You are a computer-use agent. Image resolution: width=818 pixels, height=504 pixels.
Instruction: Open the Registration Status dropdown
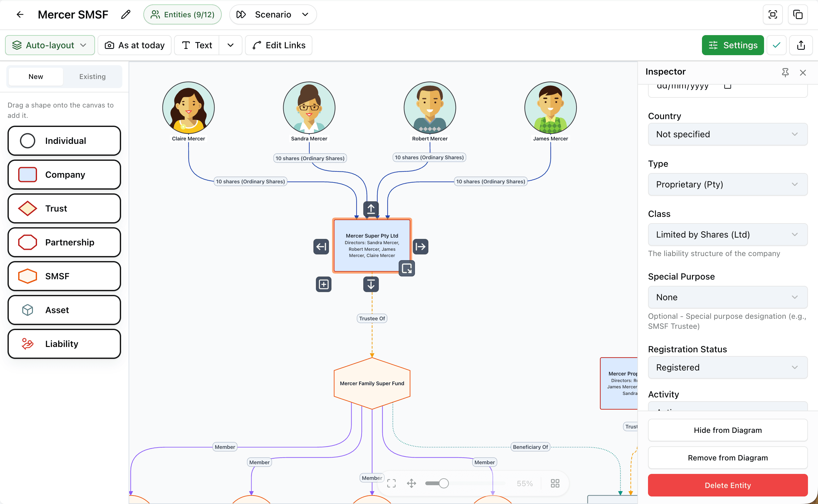728,367
